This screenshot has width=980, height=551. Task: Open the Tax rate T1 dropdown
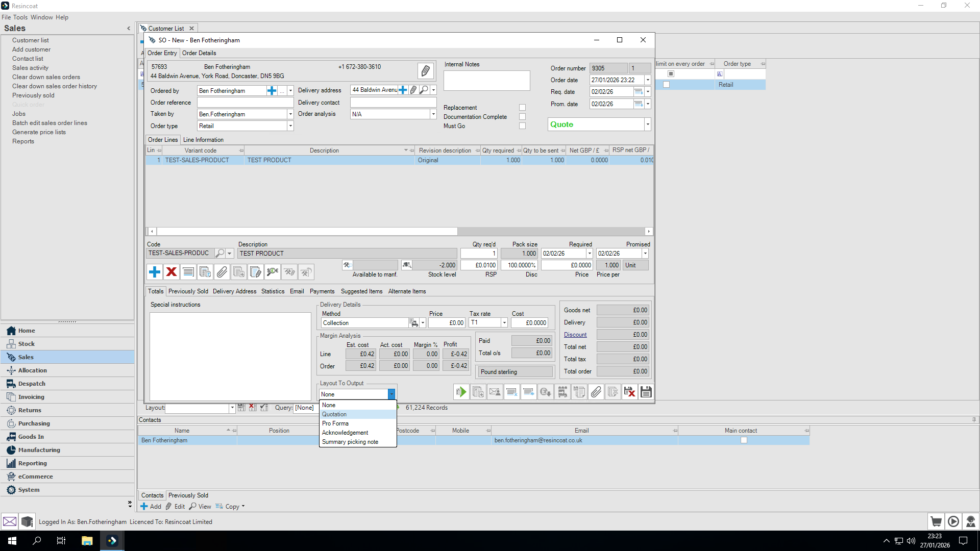coord(504,323)
